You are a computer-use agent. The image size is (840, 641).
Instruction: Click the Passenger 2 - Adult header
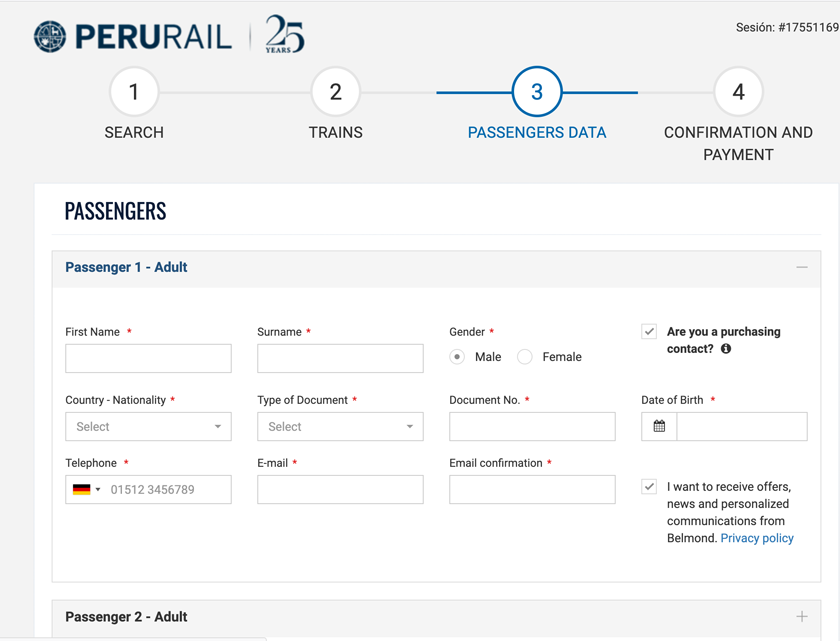tap(126, 617)
